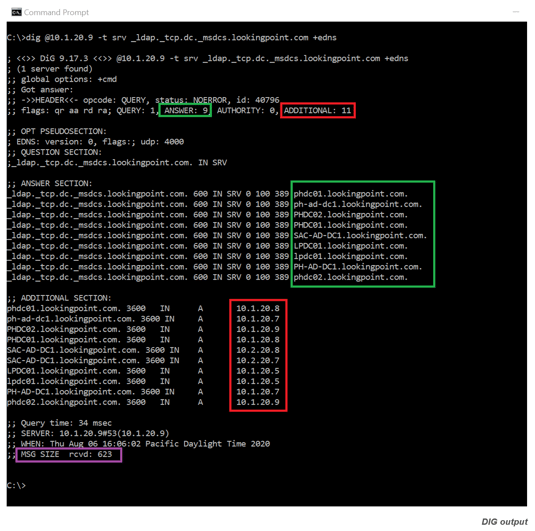Select the question line ending in "IN SRV"
535x531 pixels.
117,162
